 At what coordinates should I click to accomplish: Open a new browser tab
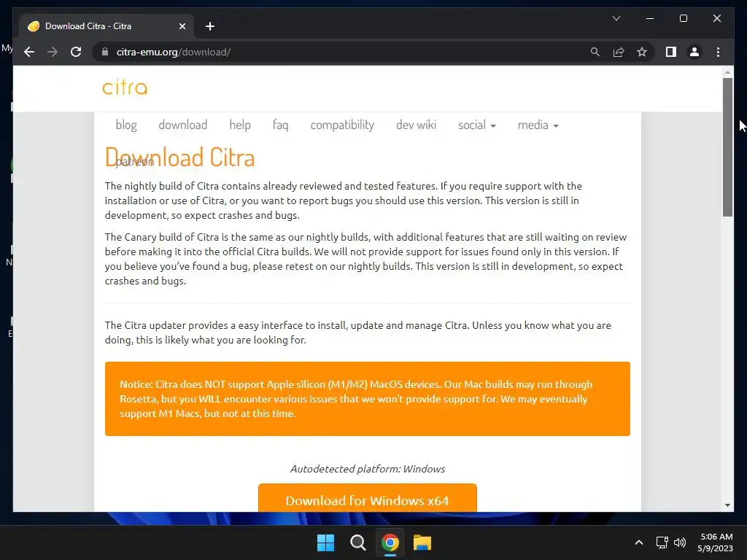point(210,26)
